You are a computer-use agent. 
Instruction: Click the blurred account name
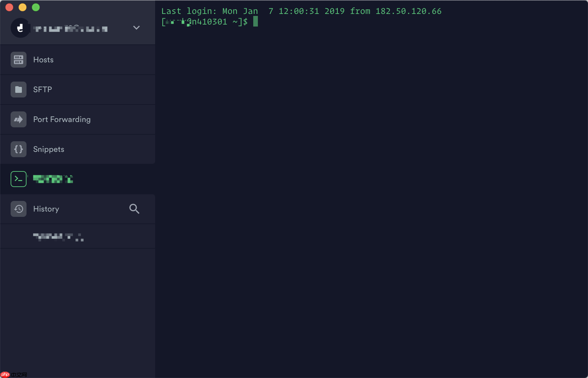pyautogui.click(x=70, y=29)
